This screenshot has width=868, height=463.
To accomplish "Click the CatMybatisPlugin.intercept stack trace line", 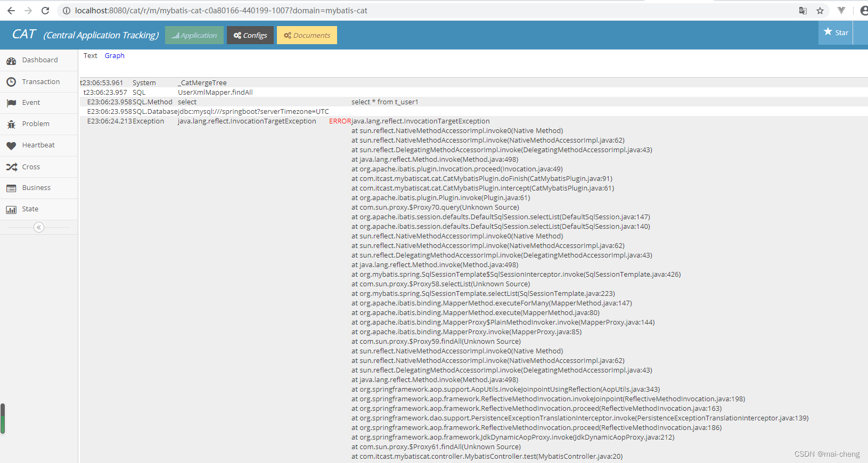I will pos(482,188).
